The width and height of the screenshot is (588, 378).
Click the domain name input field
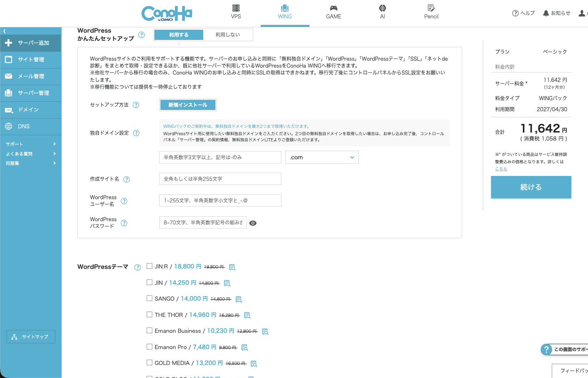(x=220, y=157)
